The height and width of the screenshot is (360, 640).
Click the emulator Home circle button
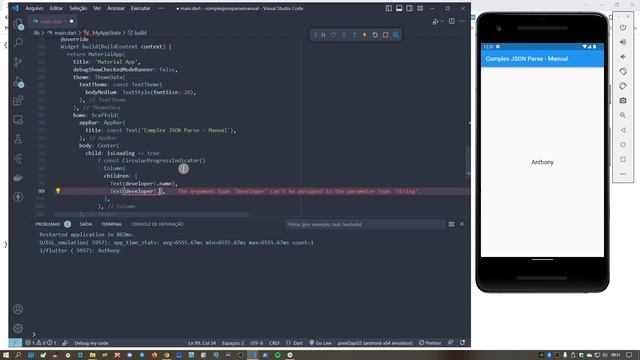(623, 144)
